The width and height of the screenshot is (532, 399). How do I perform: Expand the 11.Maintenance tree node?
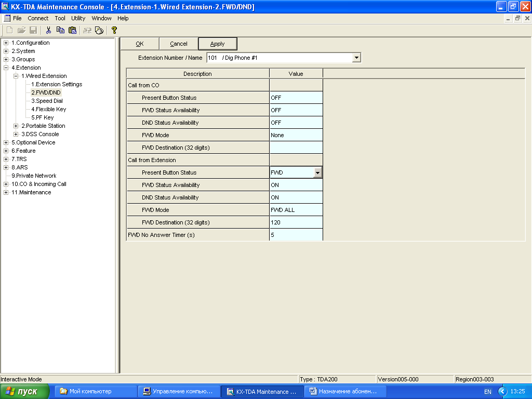coord(6,192)
